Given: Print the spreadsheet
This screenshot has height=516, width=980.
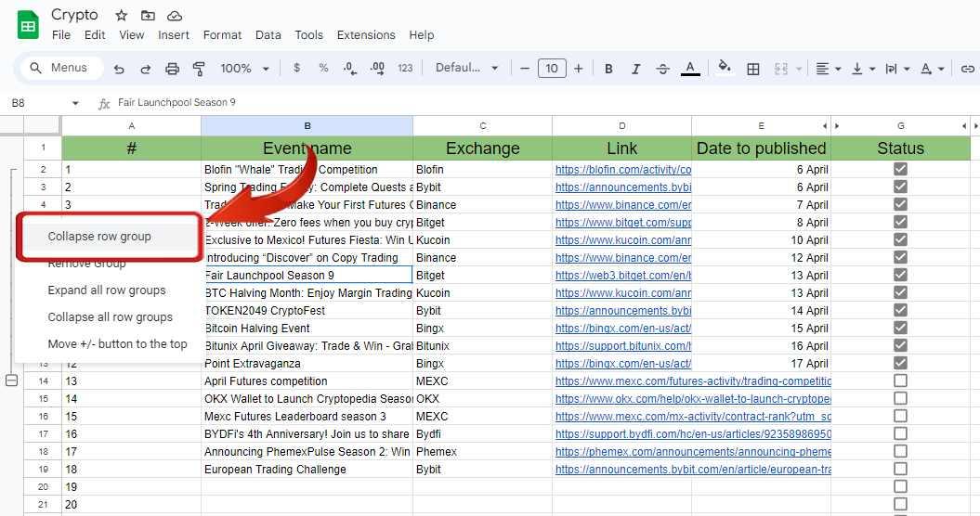Looking at the screenshot, I should tap(172, 69).
